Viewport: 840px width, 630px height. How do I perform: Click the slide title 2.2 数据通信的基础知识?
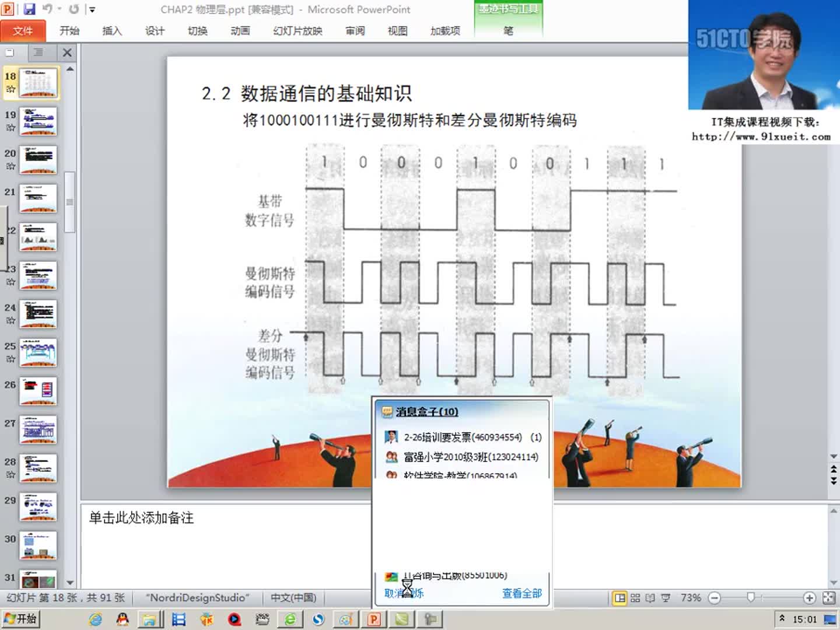tap(306, 93)
